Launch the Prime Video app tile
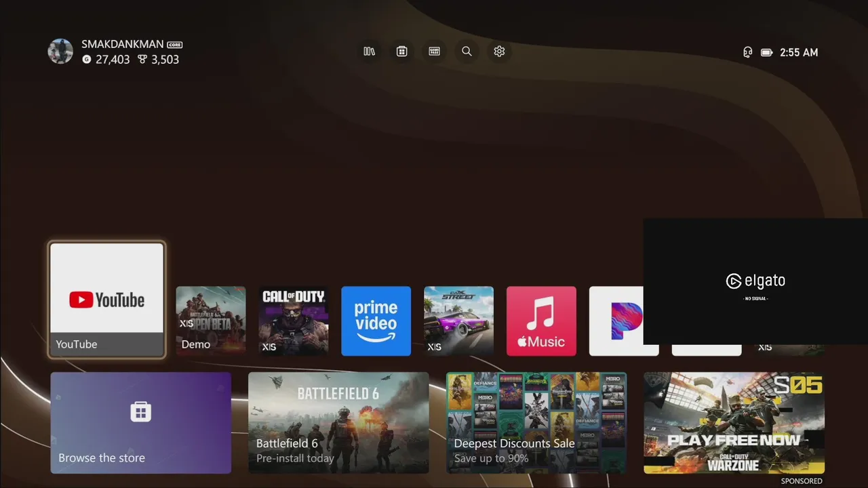Image resolution: width=868 pixels, height=488 pixels. coord(376,321)
